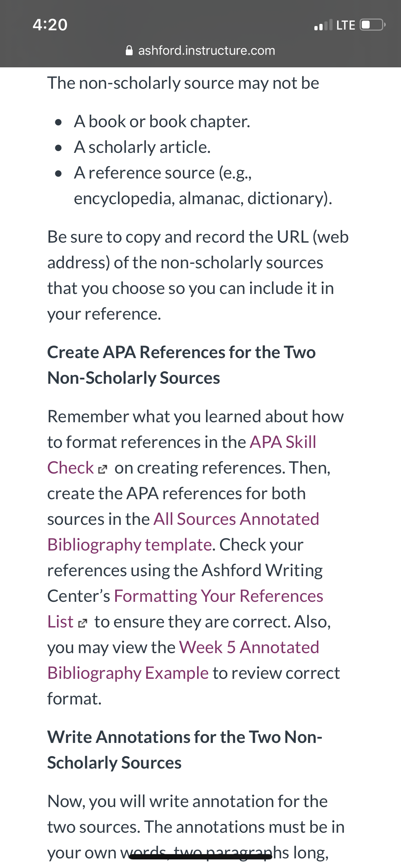
Task: Tap the padlock icon beside the URL
Action: click(129, 51)
